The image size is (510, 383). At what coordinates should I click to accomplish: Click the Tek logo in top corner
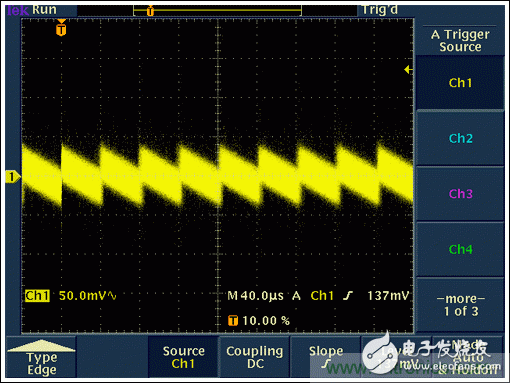pos(18,10)
